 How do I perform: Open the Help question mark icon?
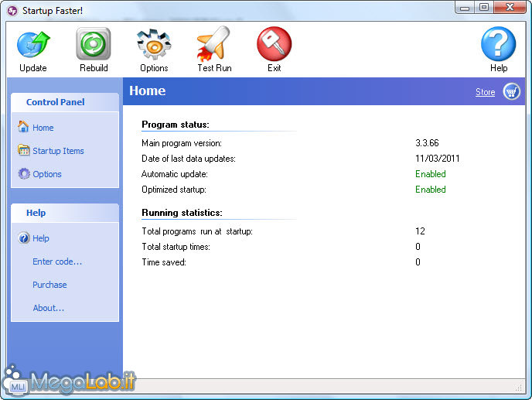[499, 44]
